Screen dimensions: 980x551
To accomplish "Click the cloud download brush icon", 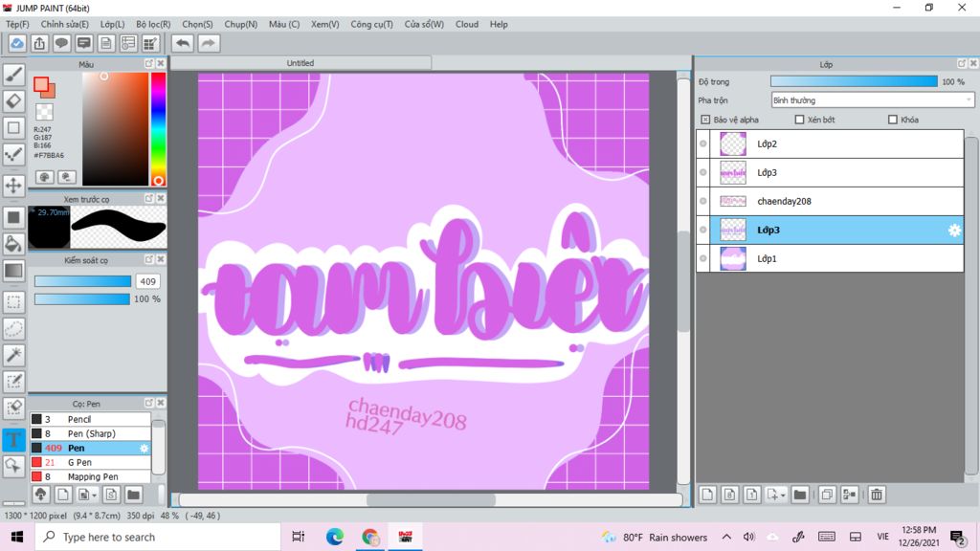I will click(40, 495).
